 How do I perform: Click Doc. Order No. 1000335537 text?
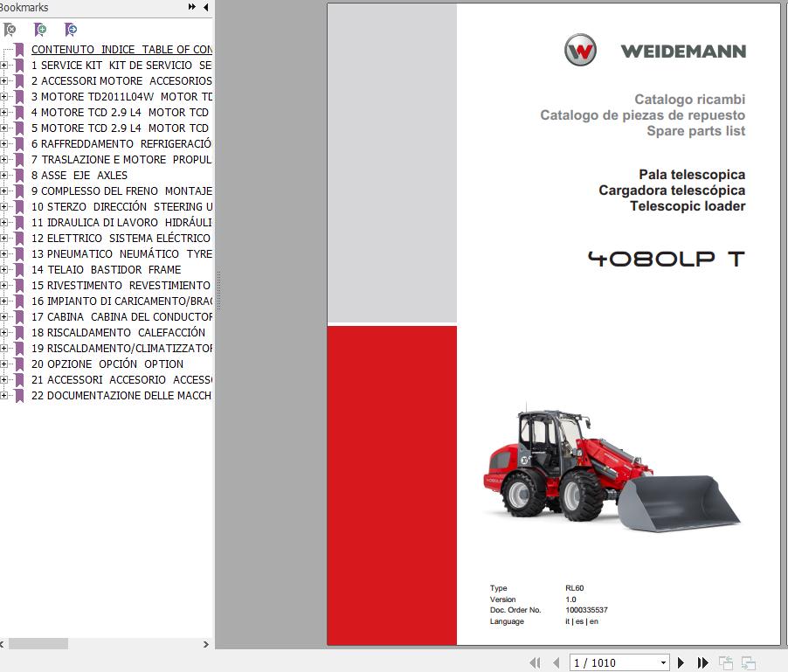549,610
